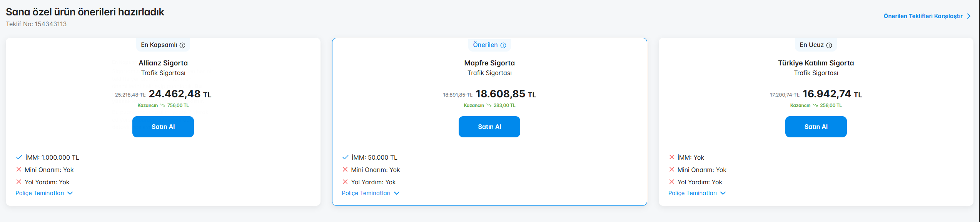The height and width of the screenshot is (222, 980).
Task: Click the Kazancın 258,00 TL savings text
Action: pos(816,105)
